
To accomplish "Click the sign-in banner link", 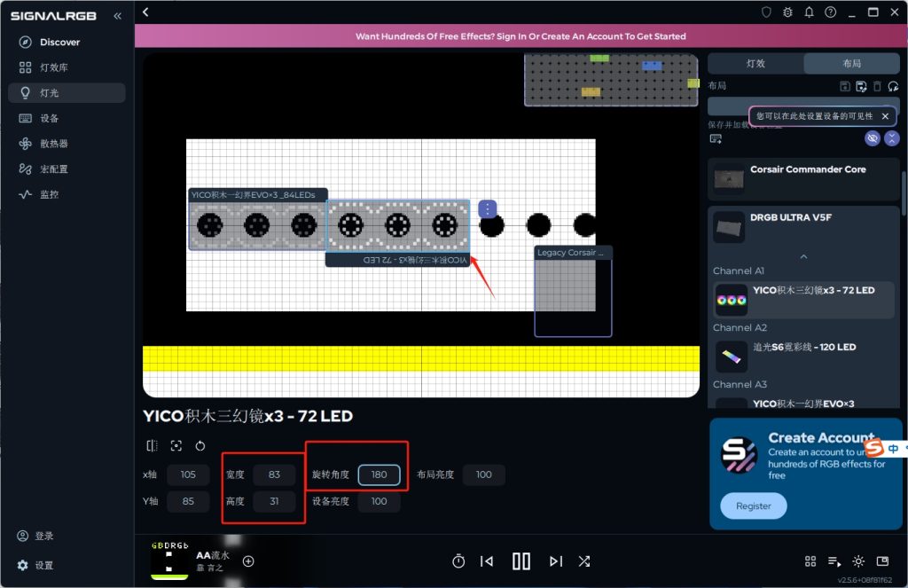I will [521, 35].
